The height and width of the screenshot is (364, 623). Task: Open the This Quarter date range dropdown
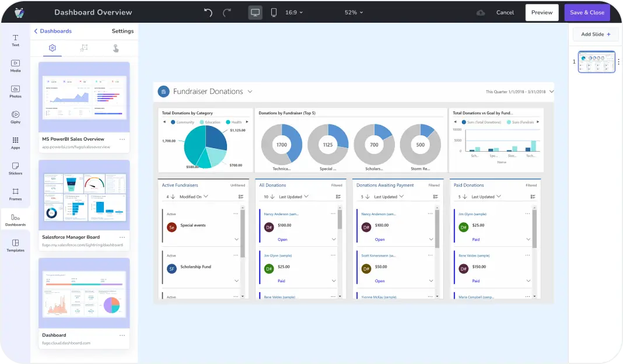coord(551,92)
